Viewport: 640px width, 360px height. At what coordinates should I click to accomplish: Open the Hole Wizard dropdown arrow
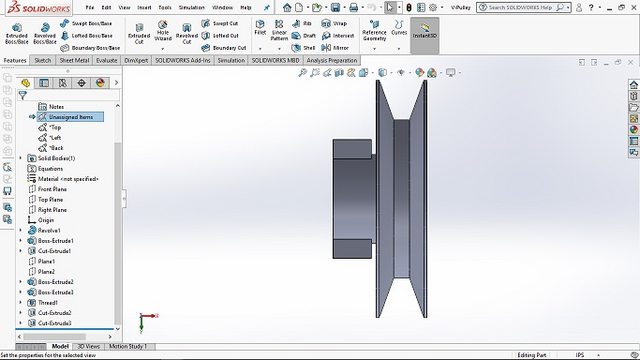163,49
